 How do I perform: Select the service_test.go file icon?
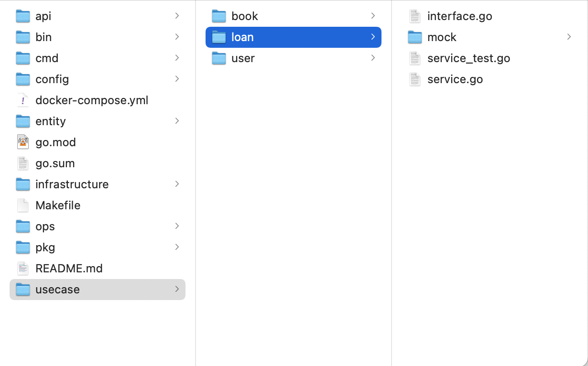point(415,58)
